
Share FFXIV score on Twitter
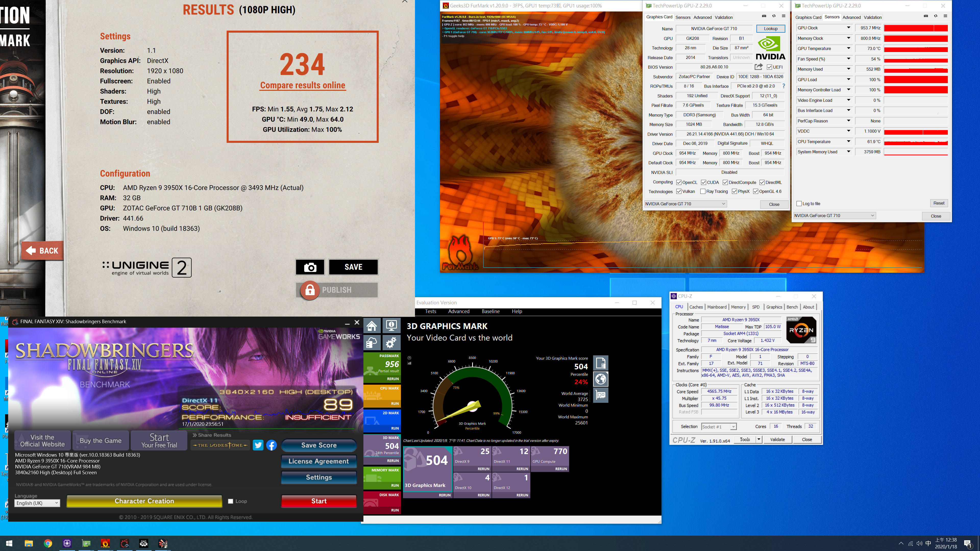(258, 445)
